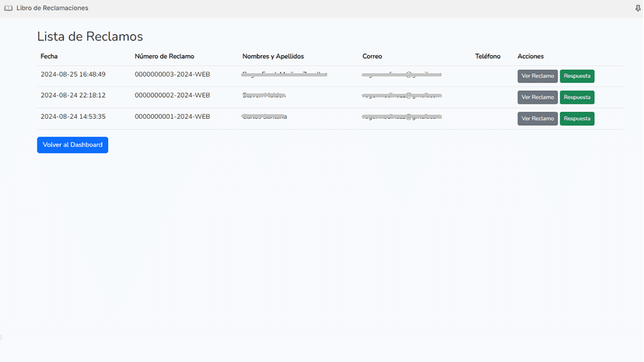Click the Teléfono column header
The height and width of the screenshot is (362, 644).
[488, 57]
